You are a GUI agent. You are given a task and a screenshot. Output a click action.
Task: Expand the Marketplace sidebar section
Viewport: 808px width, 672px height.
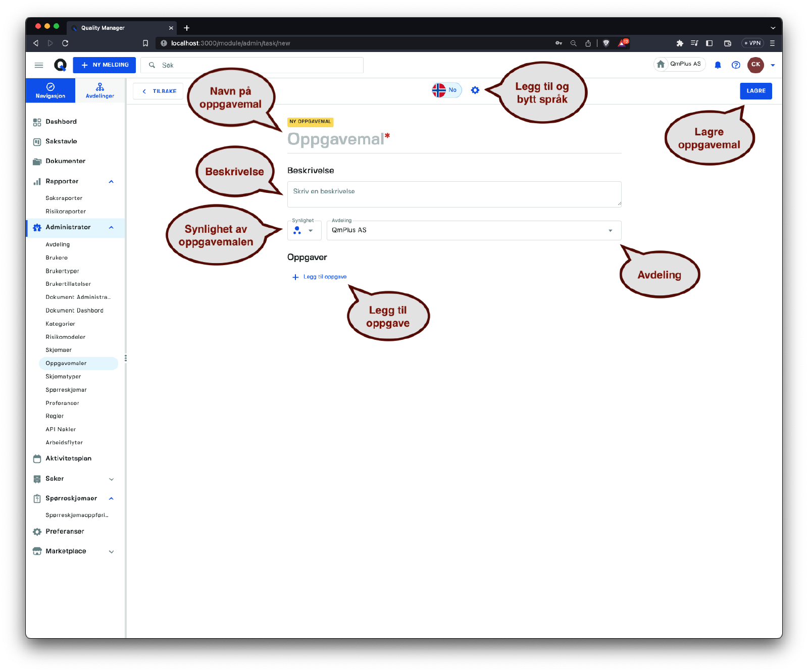click(x=111, y=552)
